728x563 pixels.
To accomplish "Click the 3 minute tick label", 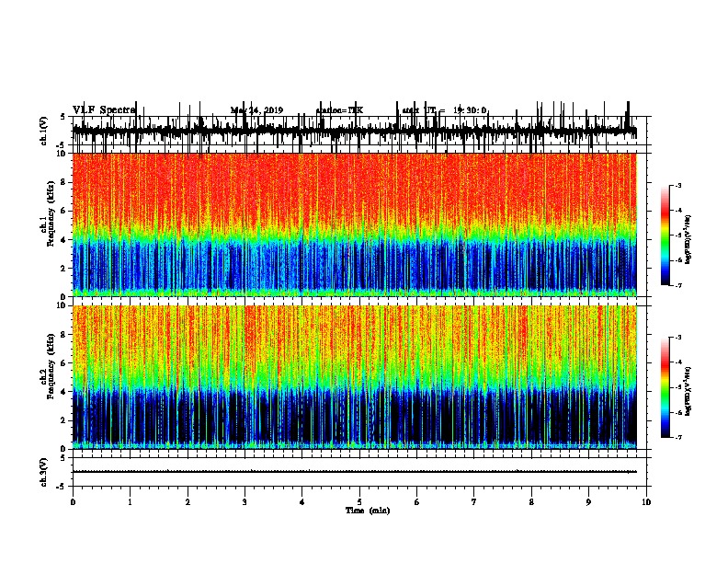I will click(x=245, y=502).
